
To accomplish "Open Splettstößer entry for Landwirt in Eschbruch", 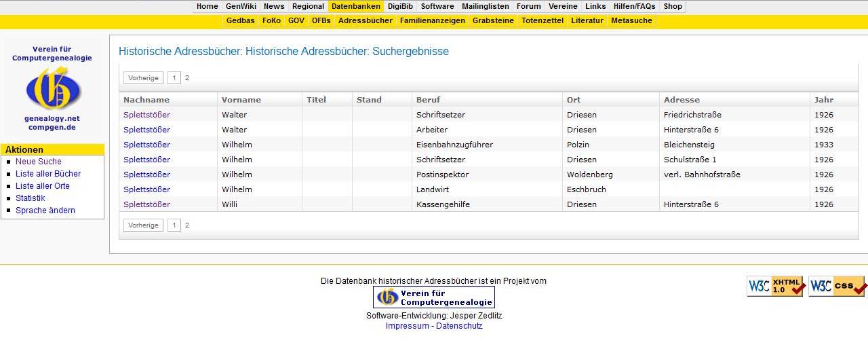I will pyautogui.click(x=146, y=189).
